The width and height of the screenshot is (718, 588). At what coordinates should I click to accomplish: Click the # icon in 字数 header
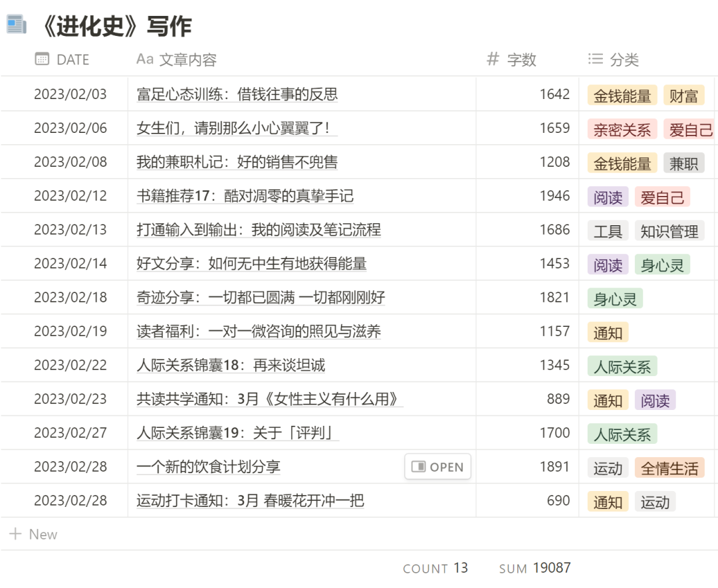click(x=493, y=59)
